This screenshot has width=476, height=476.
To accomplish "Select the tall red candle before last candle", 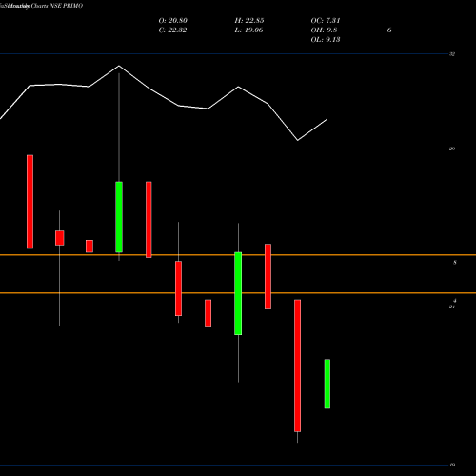I will (x=297, y=366).
